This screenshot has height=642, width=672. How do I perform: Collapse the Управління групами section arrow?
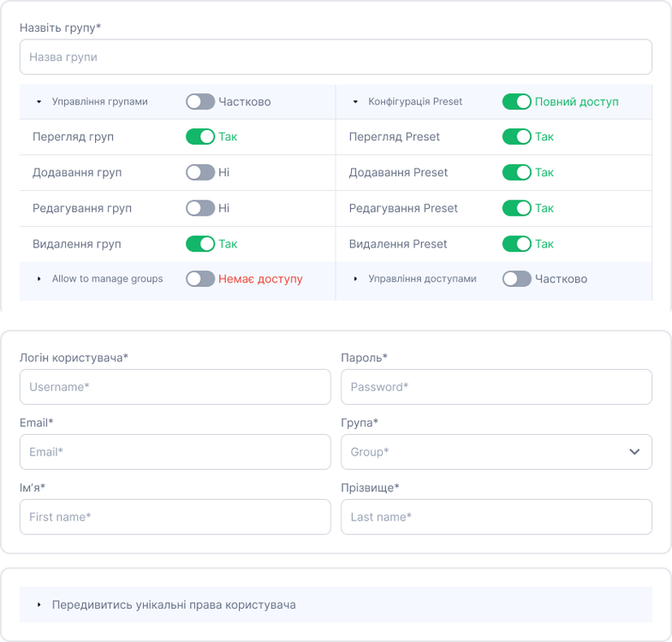(39, 102)
